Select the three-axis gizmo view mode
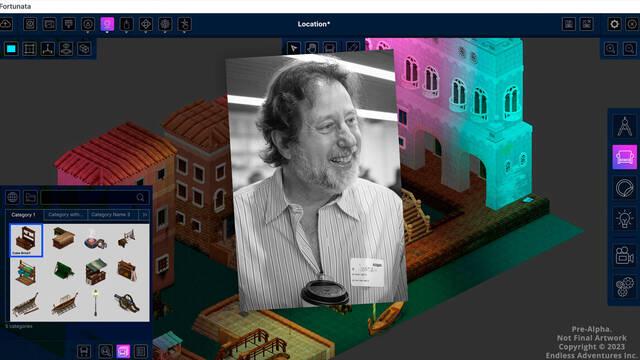The height and width of the screenshot is (360, 640). 48,49
